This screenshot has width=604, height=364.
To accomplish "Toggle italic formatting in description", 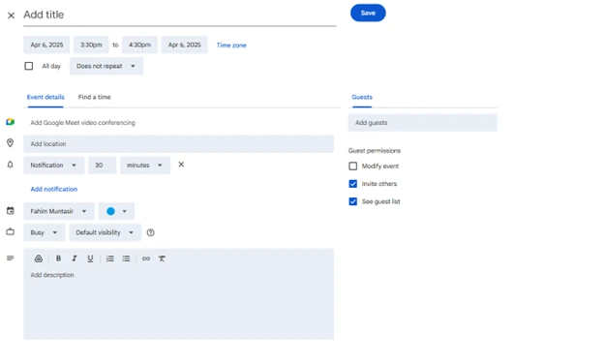I will [75, 258].
